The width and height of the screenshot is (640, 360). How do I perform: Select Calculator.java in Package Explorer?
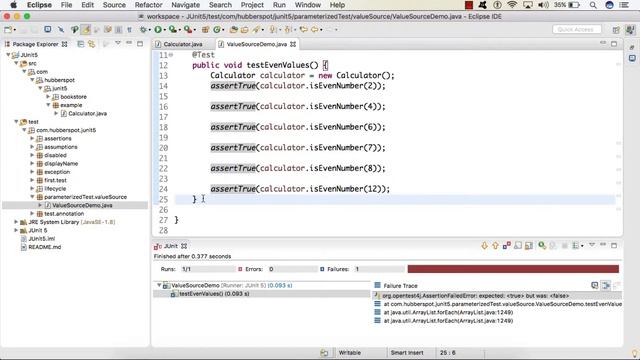pyautogui.click(x=87, y=113)
